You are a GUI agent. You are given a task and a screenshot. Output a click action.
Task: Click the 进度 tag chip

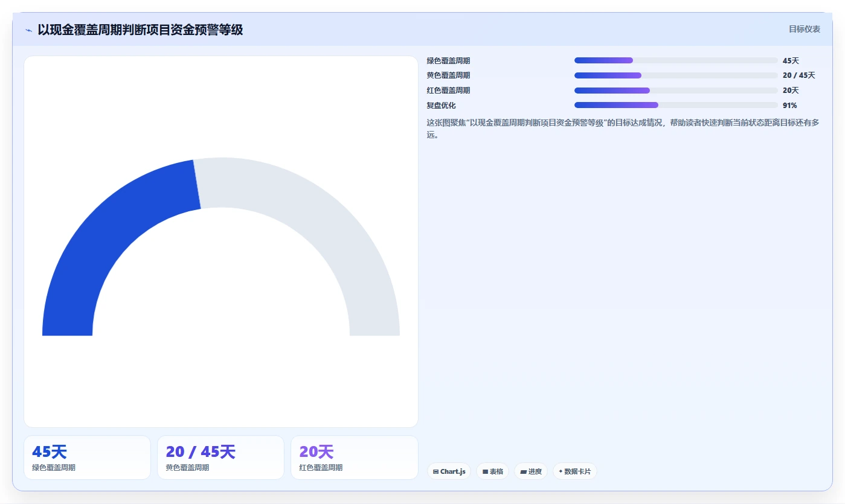click(531, 471)
